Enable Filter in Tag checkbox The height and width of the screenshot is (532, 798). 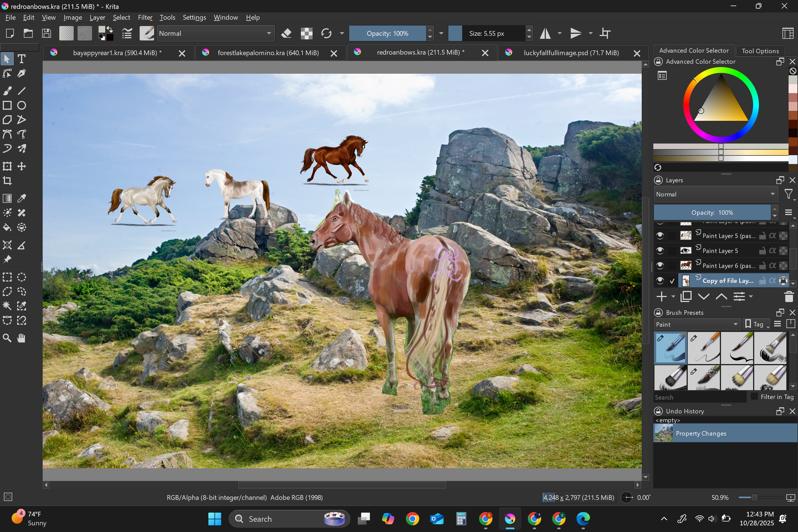[754, 397]
